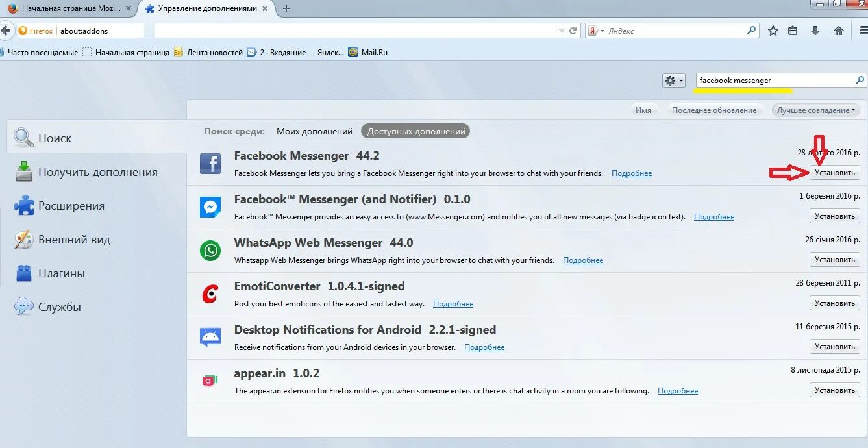This screenshot has width=868, height=448.
Task: Open the Services (Службы) category
Action: click(97, 307)
